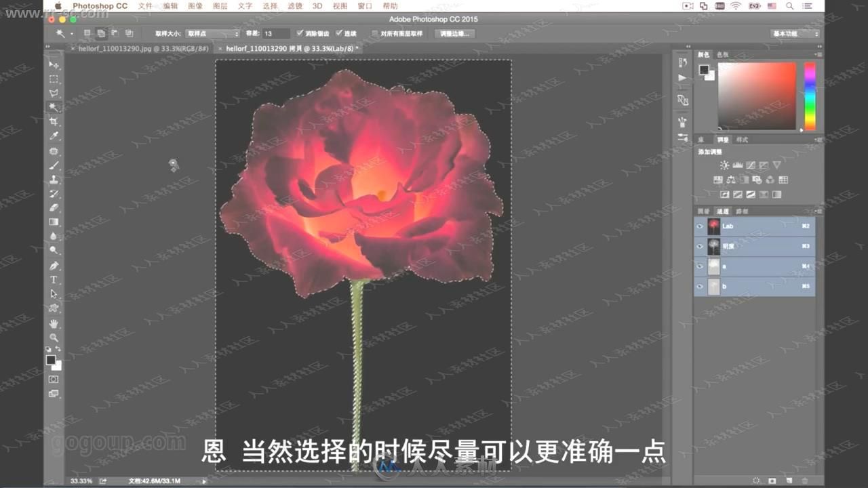Viewport: 868px width, 488px height.
Task: Click the rainbow hue slider strip
Action: pos(810,96)
